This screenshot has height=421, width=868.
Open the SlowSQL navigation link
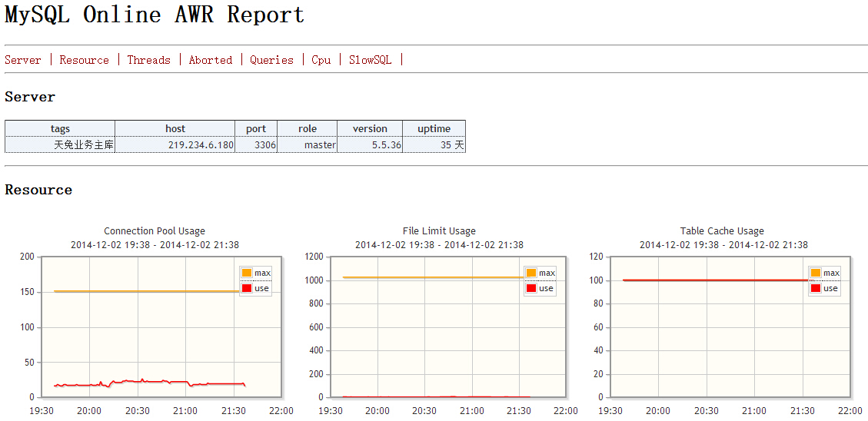[370, 60]
